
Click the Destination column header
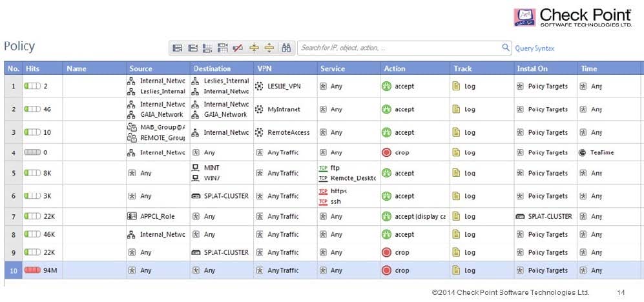[x=222, y=68]
